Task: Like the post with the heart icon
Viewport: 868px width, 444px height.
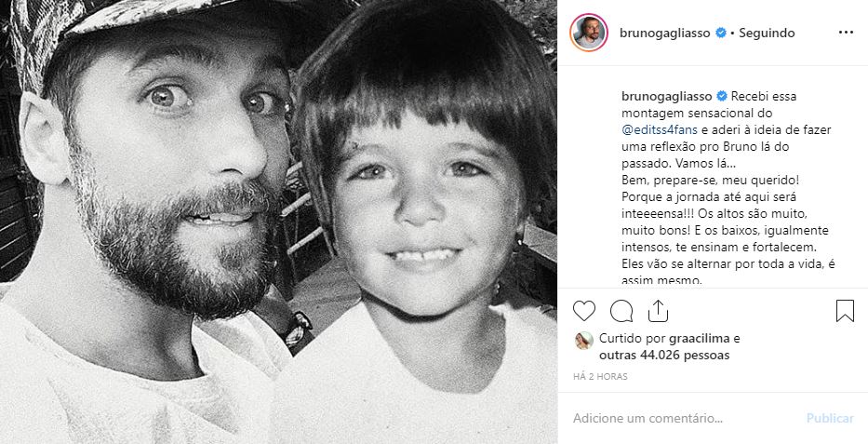Action: 584,310
